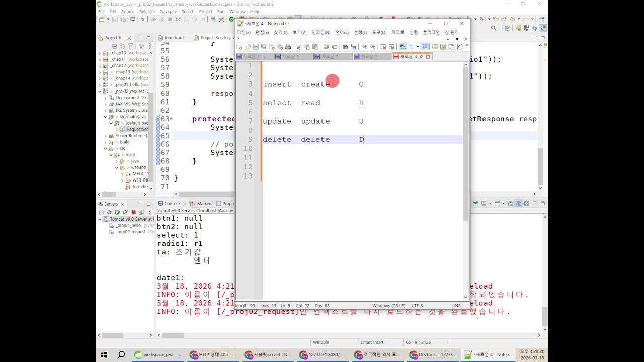The width and height of the screenshot is (644, 362).
Task: Collapse Tomcat v9.0 Server node in Servers
Action: pyautogui.click(x=100, y=219)
